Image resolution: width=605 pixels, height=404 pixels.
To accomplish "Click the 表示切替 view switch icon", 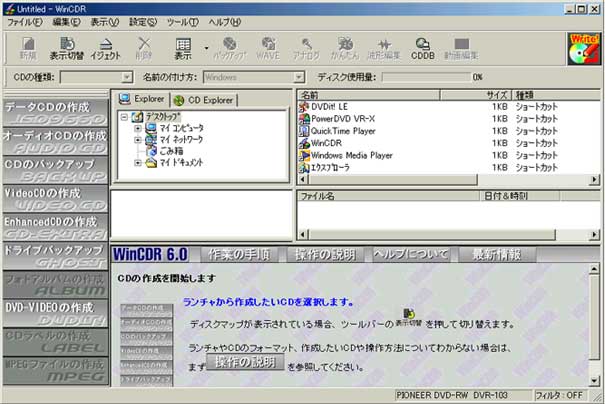I will (x=67, y=48).
